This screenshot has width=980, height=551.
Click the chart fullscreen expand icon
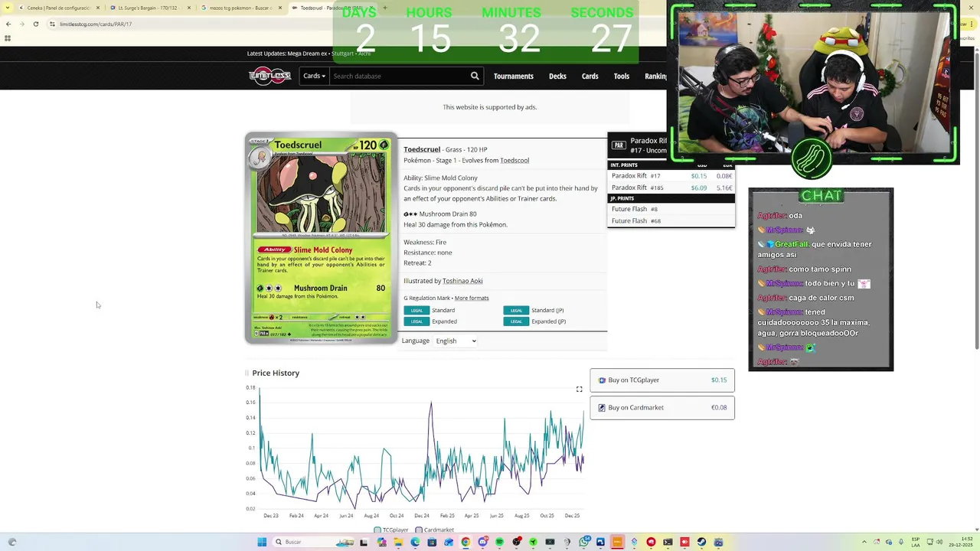click(580, 390)
